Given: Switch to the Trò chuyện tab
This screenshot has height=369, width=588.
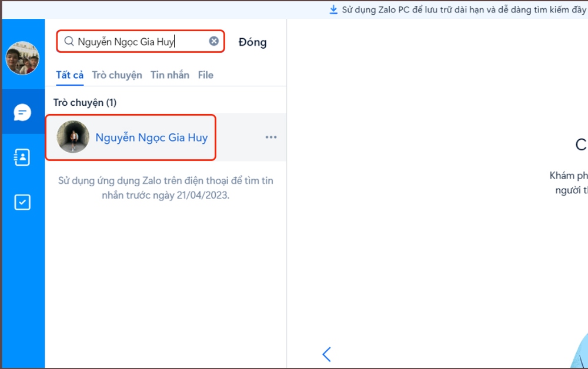Looking at the screenshot, I should pyautogui.click(x=117, y=75).
